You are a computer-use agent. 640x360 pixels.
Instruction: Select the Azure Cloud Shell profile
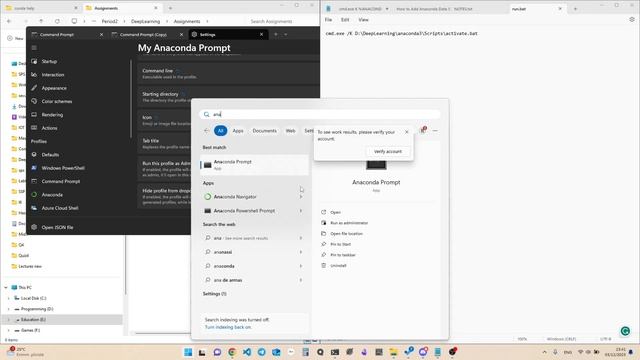pos(60,208)
